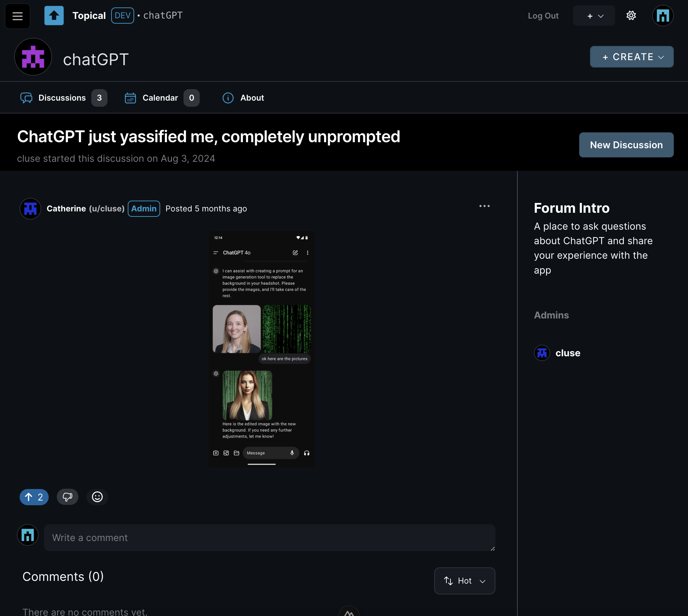
Task: Click the Comments (0) heading
Action: pos(63,576)
